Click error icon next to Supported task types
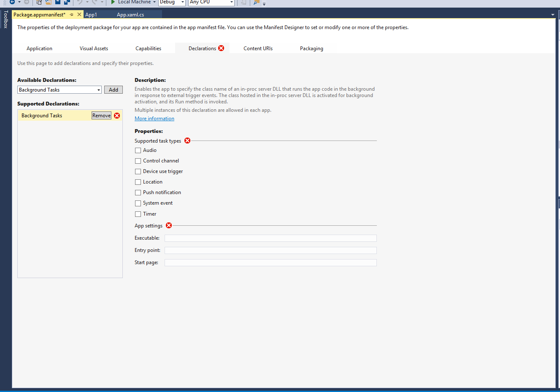560x392 pixels. [x=187, y=141]
